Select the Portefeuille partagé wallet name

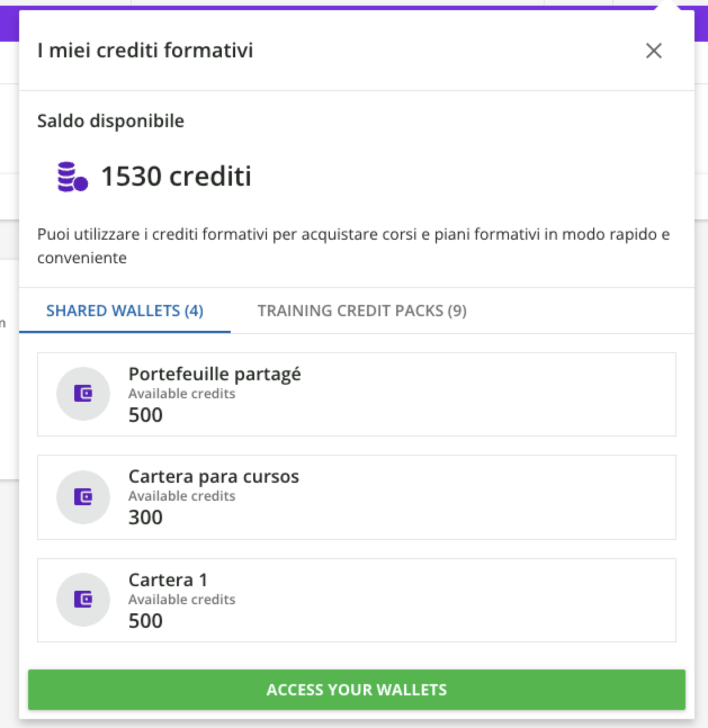point(214,374)
